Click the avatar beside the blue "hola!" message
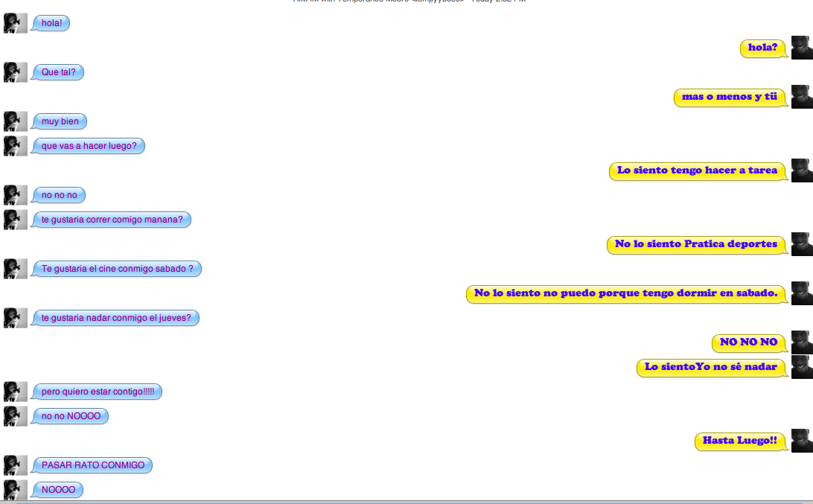Screen dimensions: 813x504 click(16, 23)
